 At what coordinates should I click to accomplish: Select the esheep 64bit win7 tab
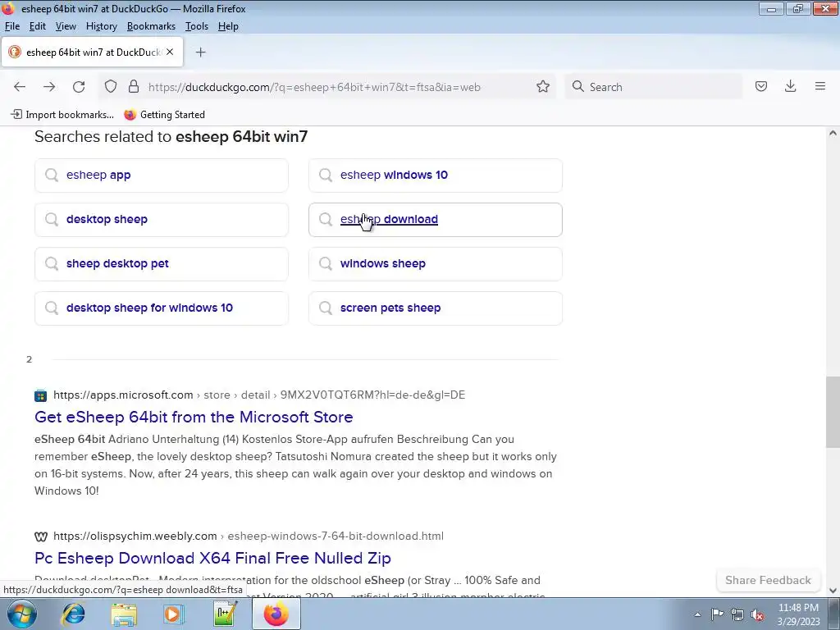(92, 52)
